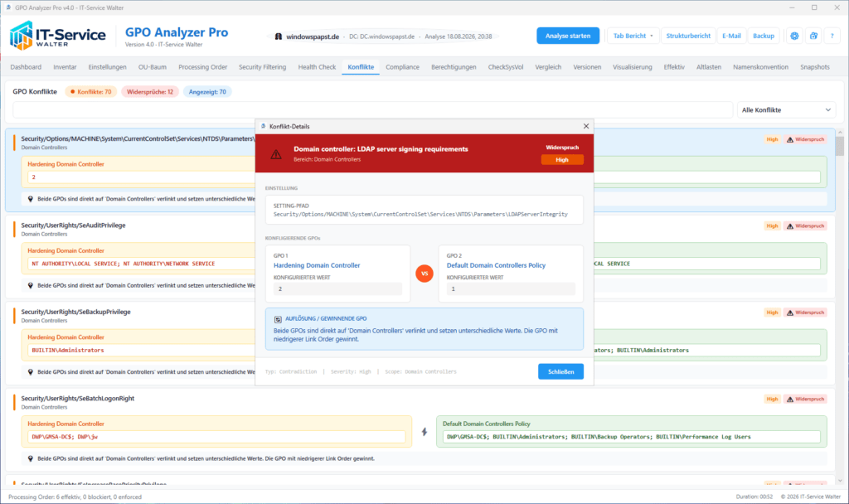
Task: Click the lock icon next to settings gear
Action: pyautogui.click(x=813, y=36)
